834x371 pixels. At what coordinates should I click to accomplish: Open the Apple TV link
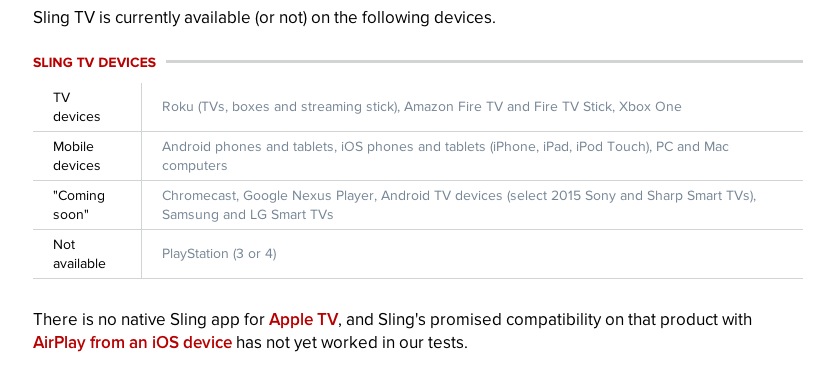tap(303, 319)
